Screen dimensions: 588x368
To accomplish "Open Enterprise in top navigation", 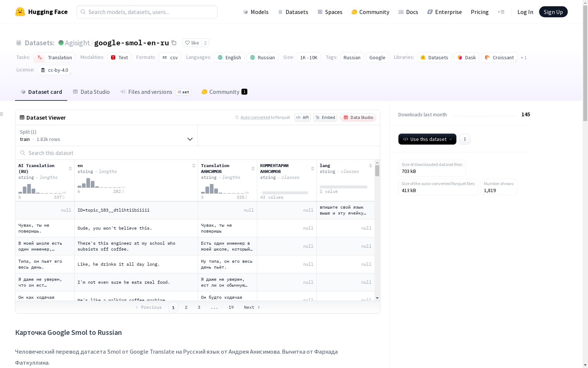I will (x=445, y=12).
